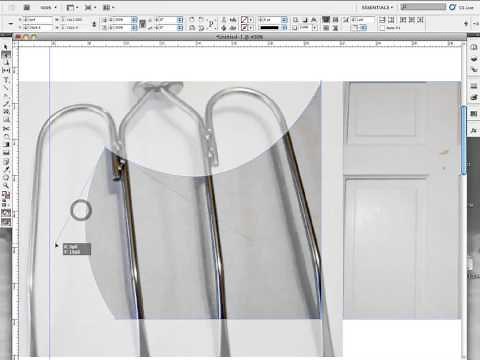
Task: Click the X position field
Action: coord(38,20)
